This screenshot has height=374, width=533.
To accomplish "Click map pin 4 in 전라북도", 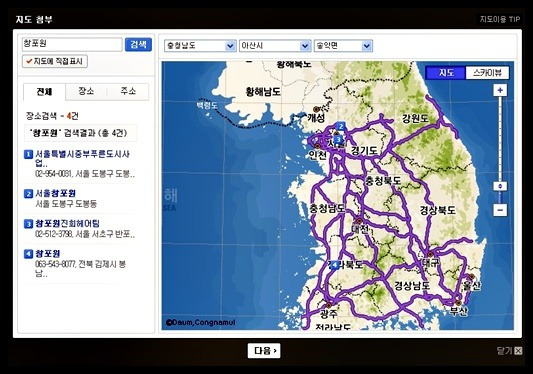I will [x=335, y=265].
